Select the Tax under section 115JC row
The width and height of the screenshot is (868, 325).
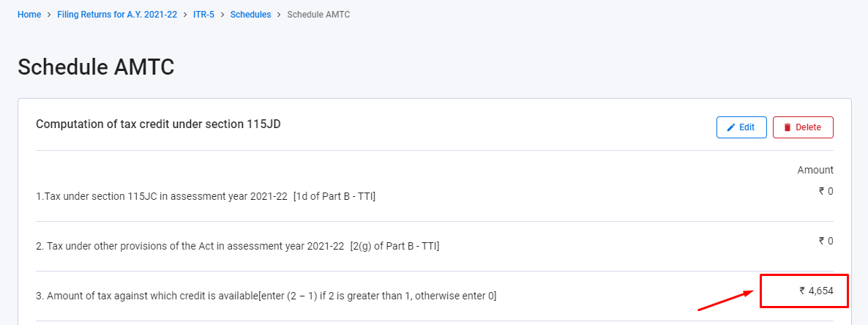click(x=206, y=197)
